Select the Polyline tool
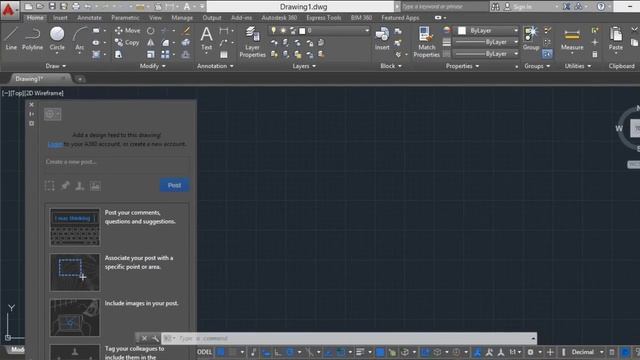 32,38
